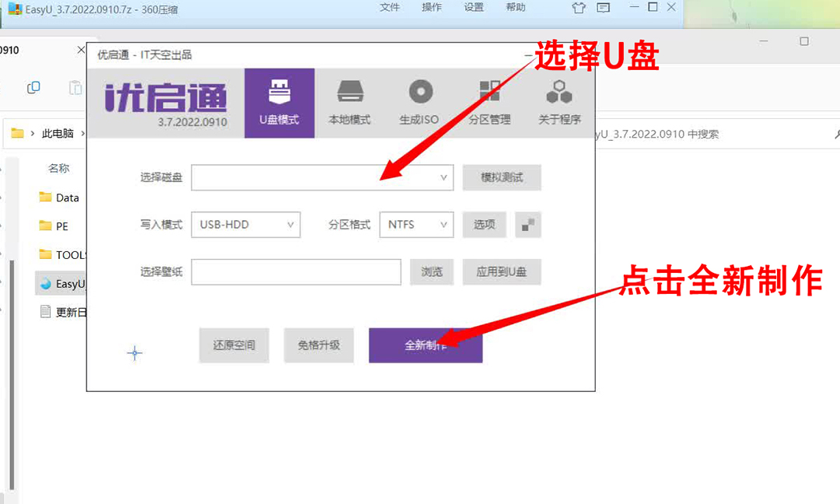Switch to U盘模式 tab
The height and width of the screenshot is (504, 840).
coord(279,103)
